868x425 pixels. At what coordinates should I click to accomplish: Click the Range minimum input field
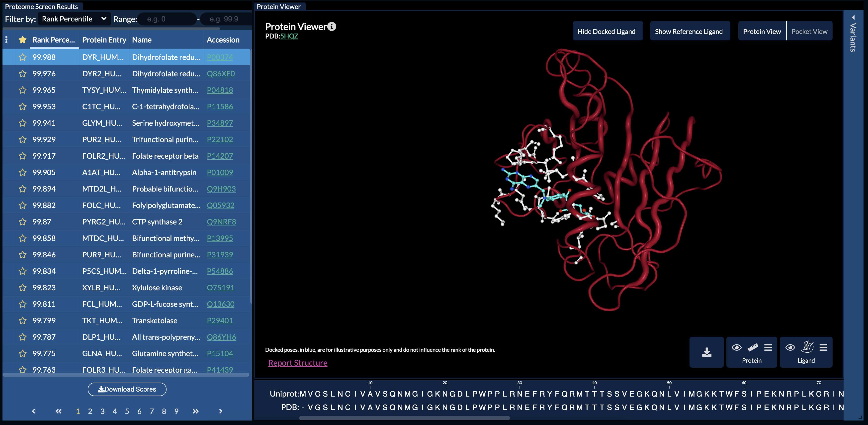[x=167, y=19]
